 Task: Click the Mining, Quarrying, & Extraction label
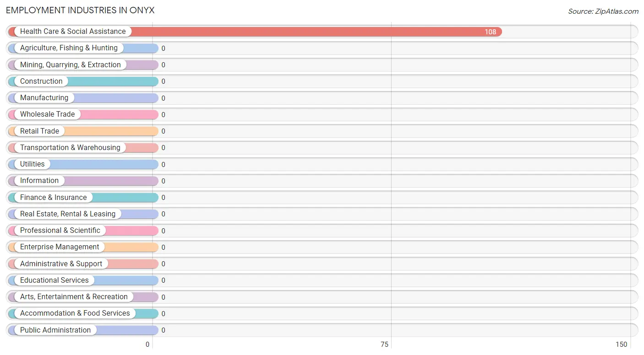[x=71, y=65]
